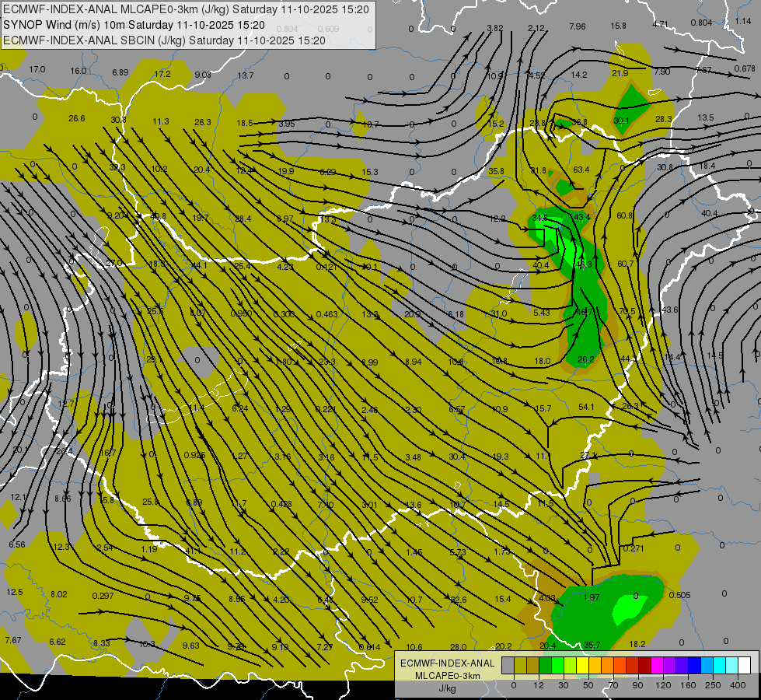This screenshot has width=761, height=700.
Task: Click the map value 7.96
Action: click(x=578, y=26)
